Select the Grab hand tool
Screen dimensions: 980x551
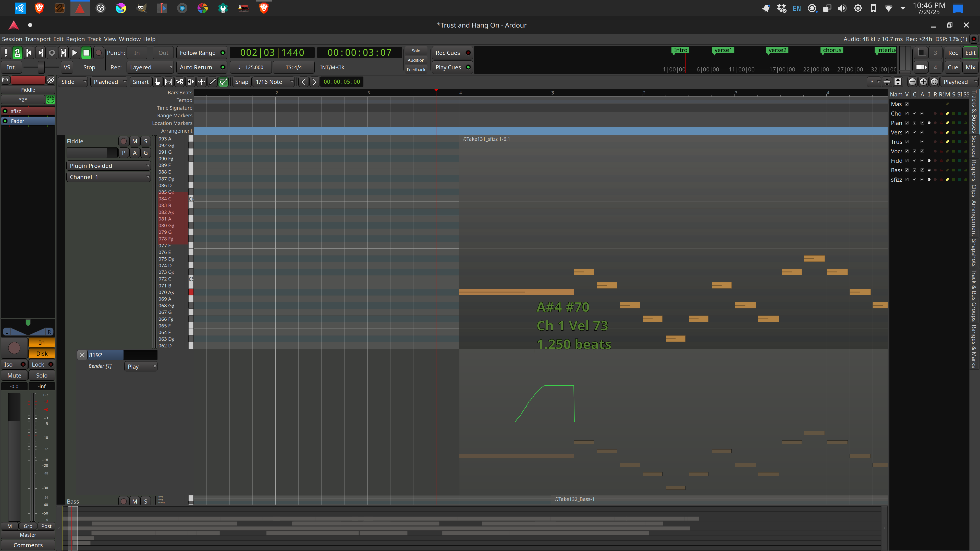(x=157, y=82)
